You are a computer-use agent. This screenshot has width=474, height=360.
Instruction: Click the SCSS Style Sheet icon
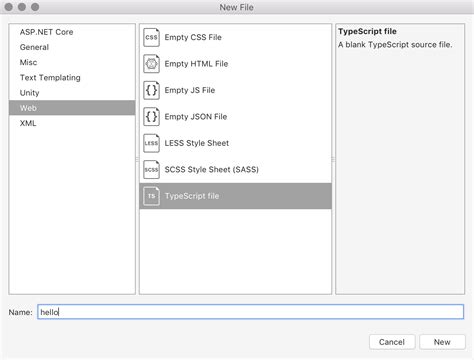[151, 169]
